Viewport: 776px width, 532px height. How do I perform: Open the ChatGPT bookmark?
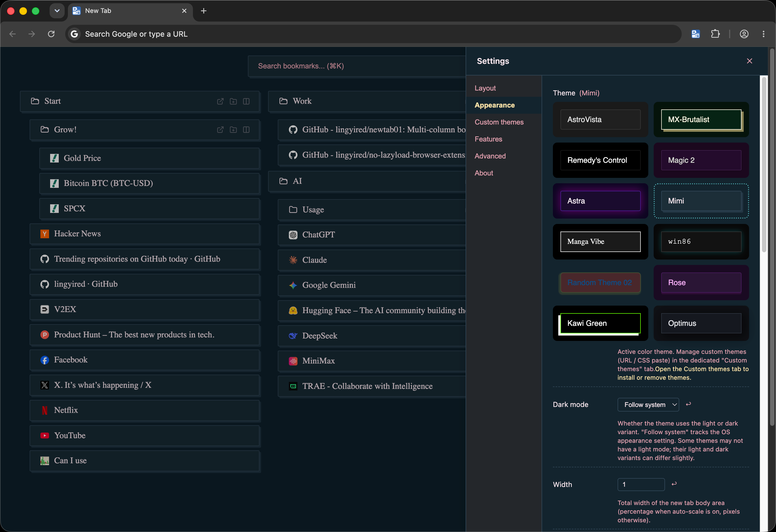point(372,235)
